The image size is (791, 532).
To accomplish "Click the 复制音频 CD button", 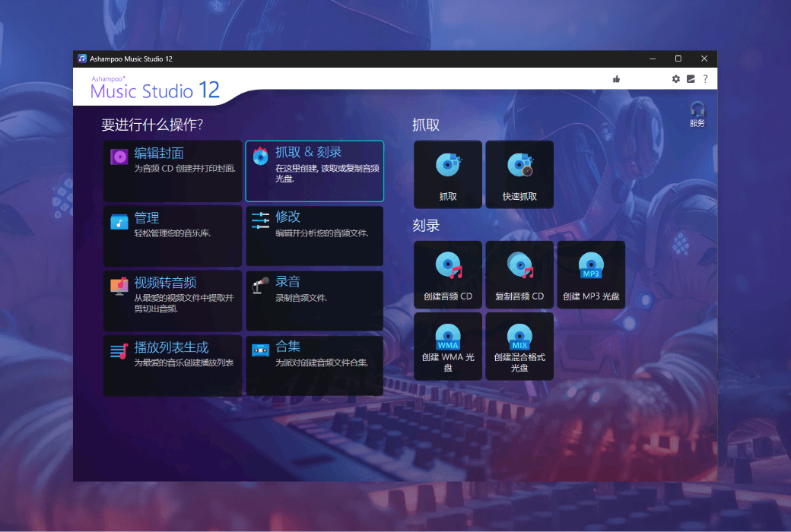I will click(519, 275).
